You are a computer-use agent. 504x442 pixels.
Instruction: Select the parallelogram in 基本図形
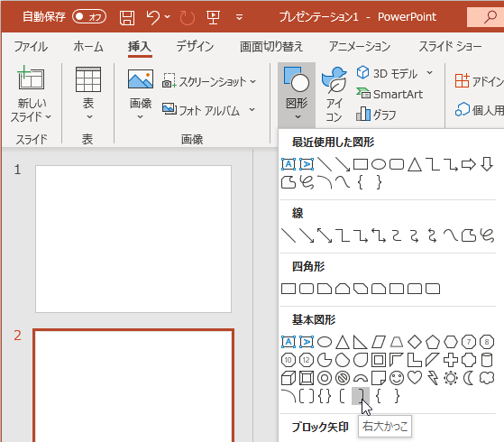(x=379, y=342)
